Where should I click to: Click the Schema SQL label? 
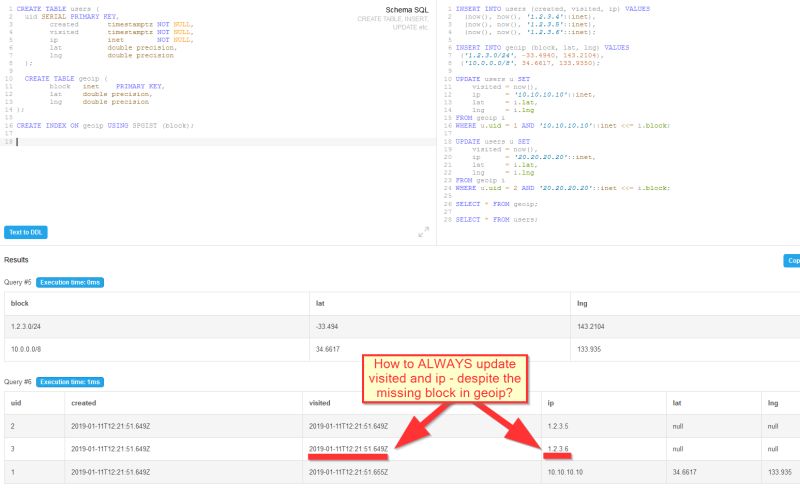407,10
